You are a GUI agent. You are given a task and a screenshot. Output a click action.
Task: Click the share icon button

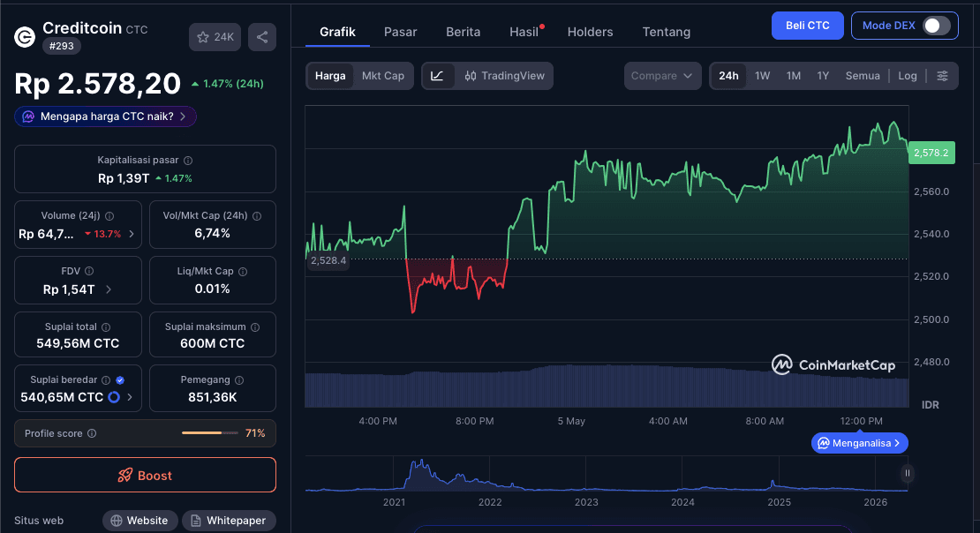click(x=262, y=37)
